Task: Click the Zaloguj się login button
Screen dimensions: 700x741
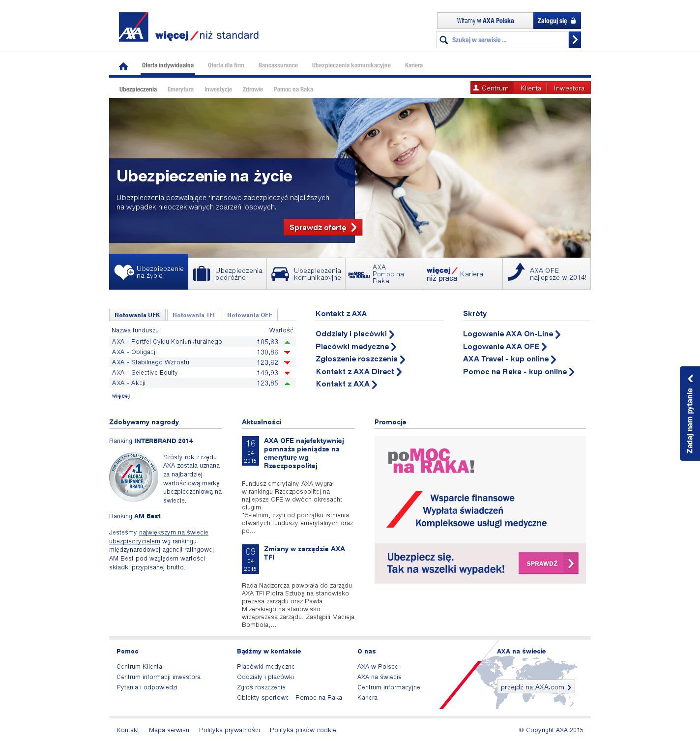Action: click(x=557, y=21)
